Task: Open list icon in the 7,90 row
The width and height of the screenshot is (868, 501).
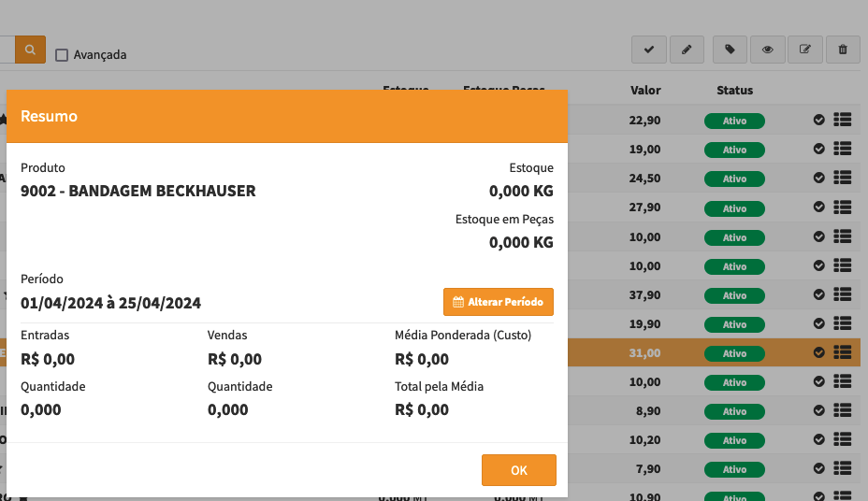Action: pyautogui.click(x=842, y=468)
